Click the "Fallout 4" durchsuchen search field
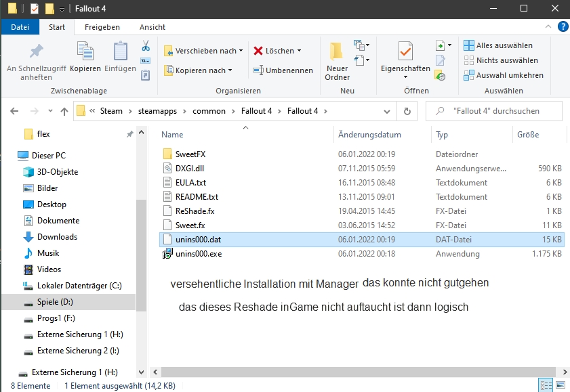570x392 pixels. [x=498, y=111]
